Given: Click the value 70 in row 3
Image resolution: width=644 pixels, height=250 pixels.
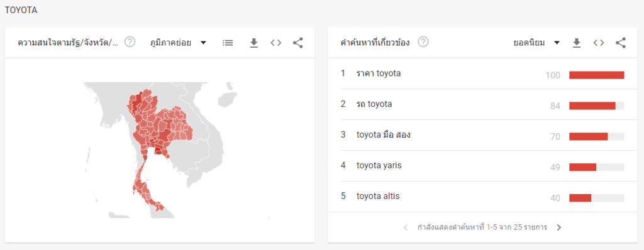Looking at the screenshot, I should pyautogui.click(x=555, y=137).
